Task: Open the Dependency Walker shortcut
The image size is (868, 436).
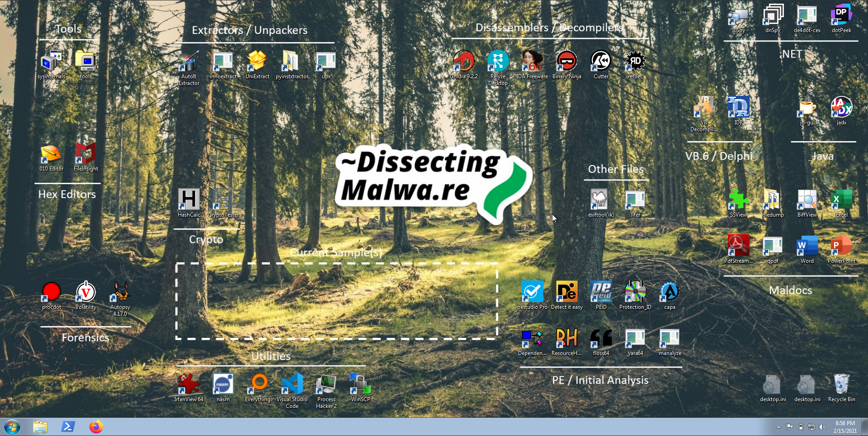Action: 532,341
